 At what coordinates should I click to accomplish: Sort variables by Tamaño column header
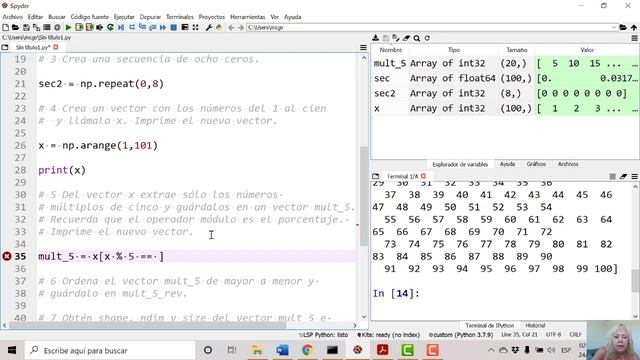pos(517,50)
